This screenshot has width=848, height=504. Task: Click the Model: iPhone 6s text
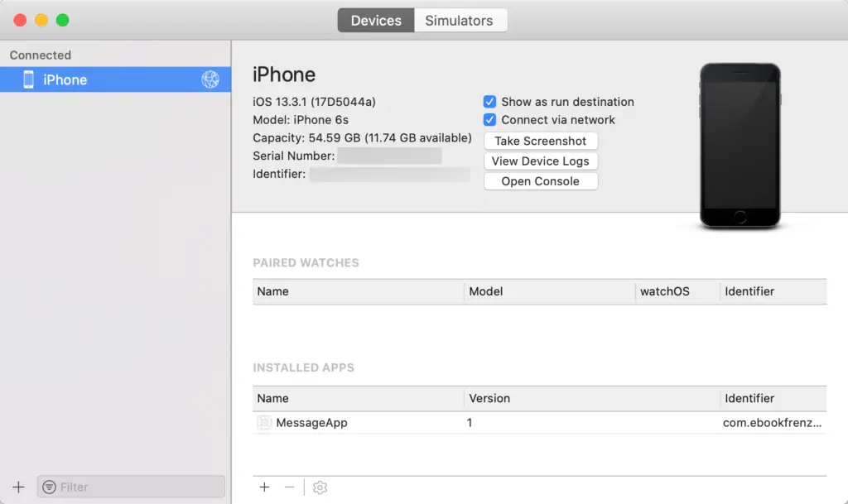coord(301,119)
